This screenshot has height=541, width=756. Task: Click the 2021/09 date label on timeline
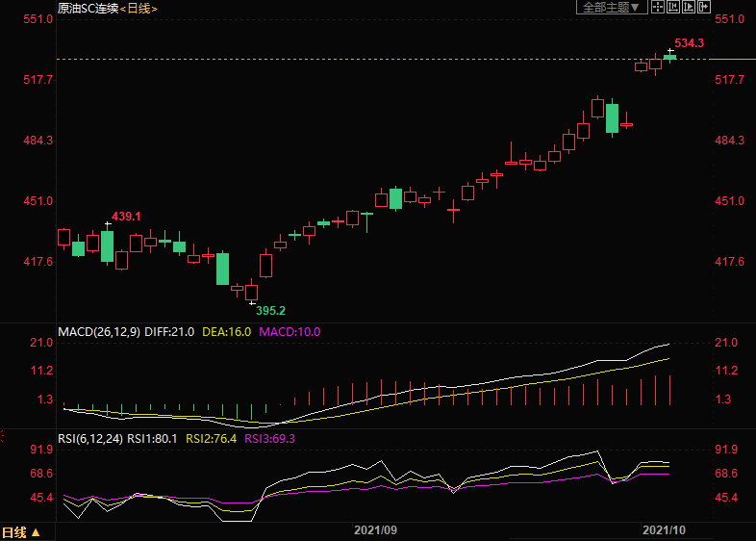(376, 530)
